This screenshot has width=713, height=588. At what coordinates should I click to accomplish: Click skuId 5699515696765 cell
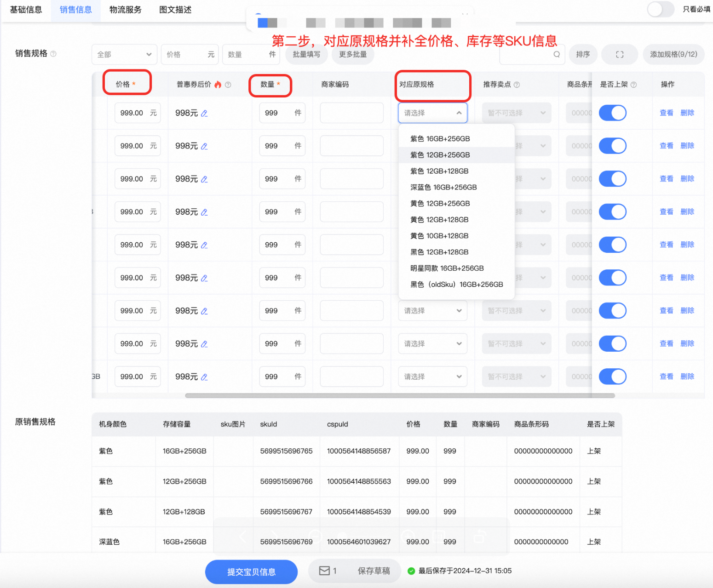(286, 451)
